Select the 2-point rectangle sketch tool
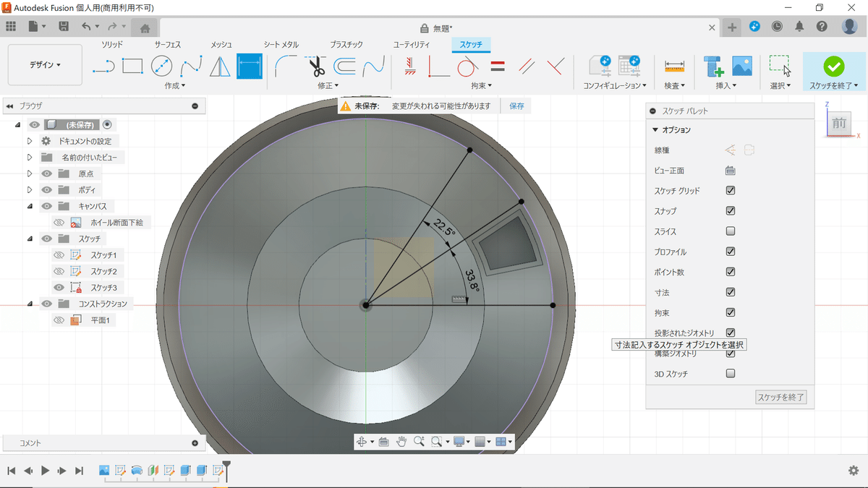Viewport: 868px width, 488px height. click(x=132, y=67)
